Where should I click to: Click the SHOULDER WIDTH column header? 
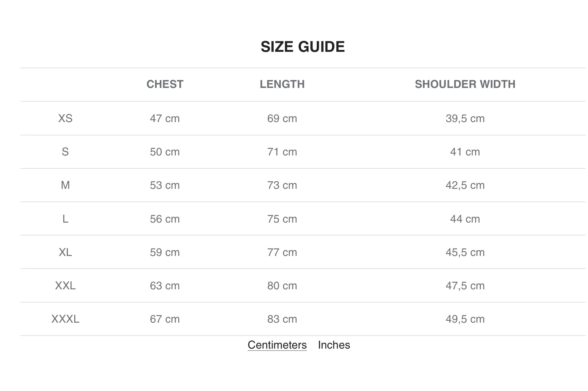tap(465, 84)
